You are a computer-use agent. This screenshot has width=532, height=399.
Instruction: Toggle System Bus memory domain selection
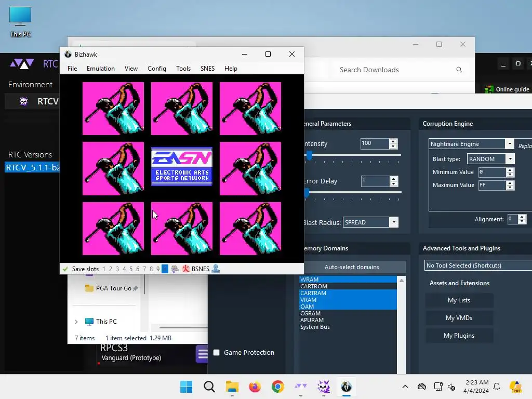click(348, 327)
